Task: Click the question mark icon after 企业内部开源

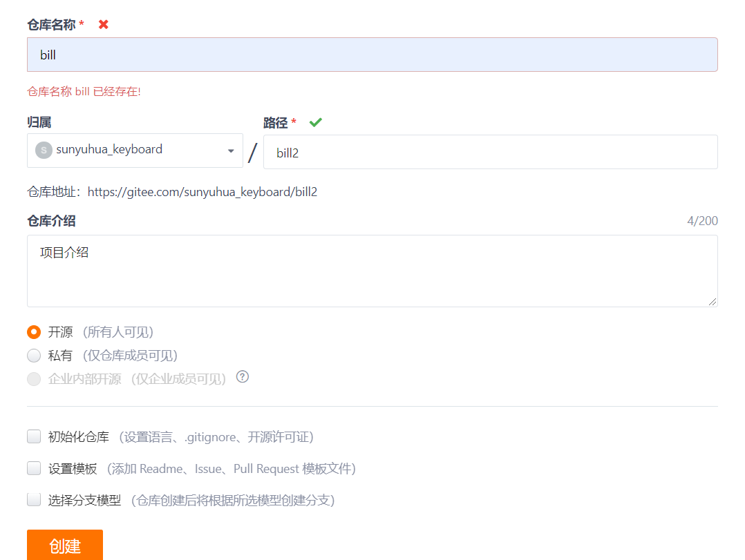Action: pos(241,378)
